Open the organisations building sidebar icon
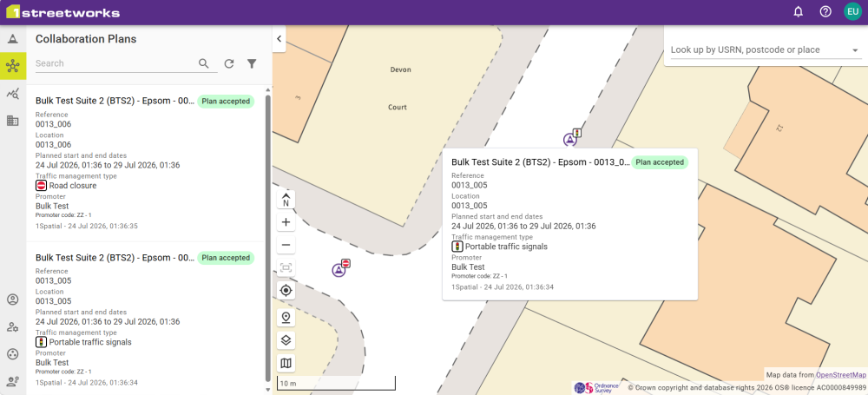Viewport: 868px width, 395px height. [x=13, y=120]
